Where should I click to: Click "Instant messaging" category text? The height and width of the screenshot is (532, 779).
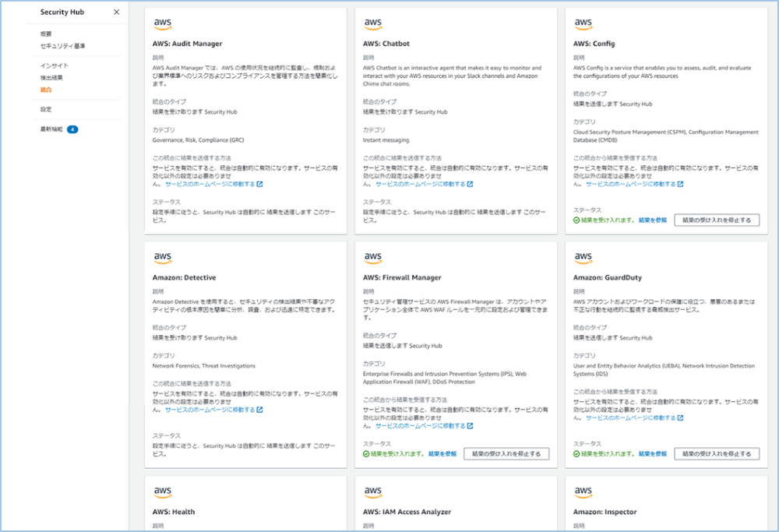coord(386,140)
